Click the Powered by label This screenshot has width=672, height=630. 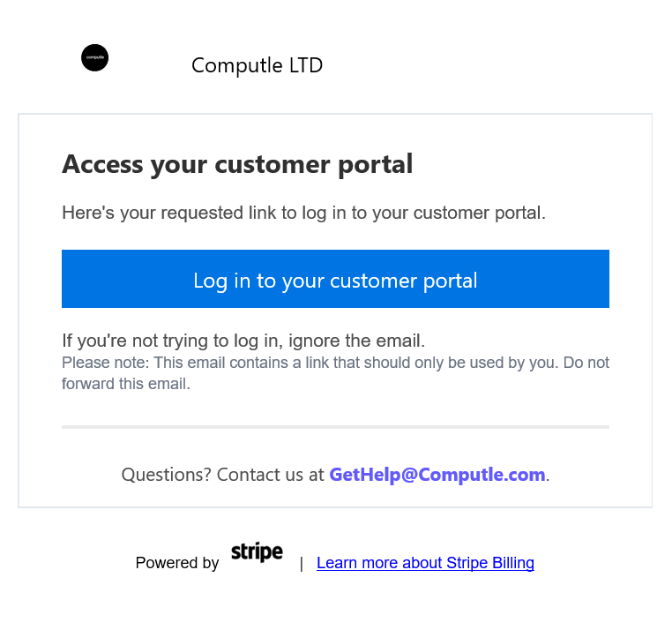pos(177,563)
